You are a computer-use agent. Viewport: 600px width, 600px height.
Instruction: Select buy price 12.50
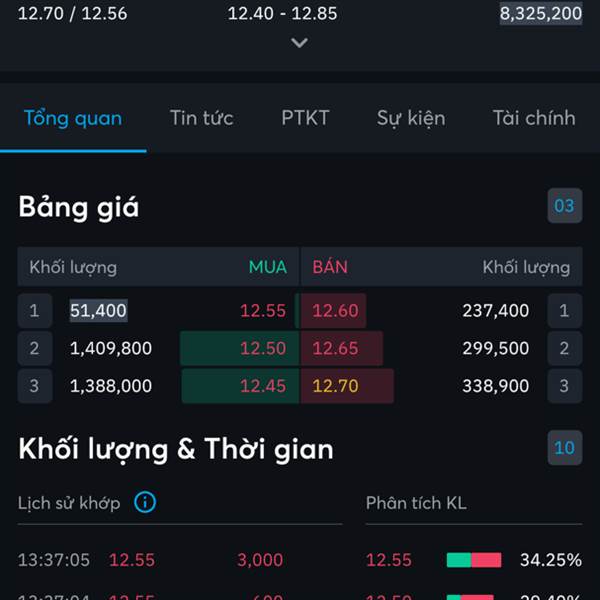(263, 348)
